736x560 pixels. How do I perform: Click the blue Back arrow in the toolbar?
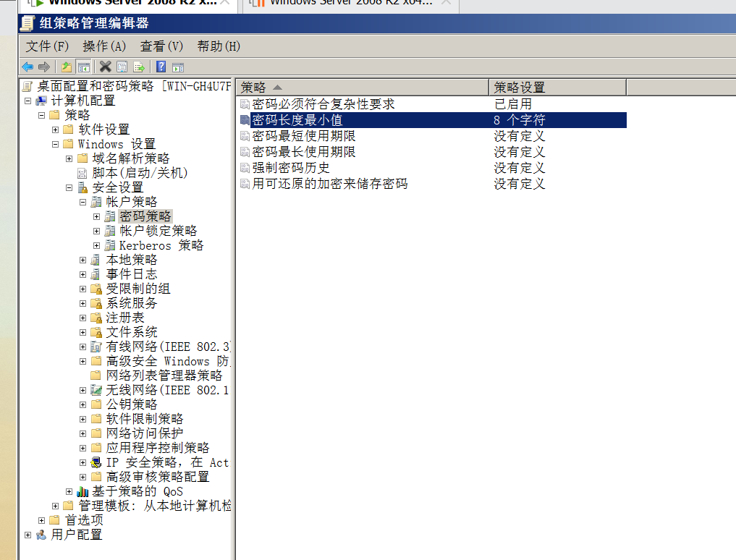point(28,67)
